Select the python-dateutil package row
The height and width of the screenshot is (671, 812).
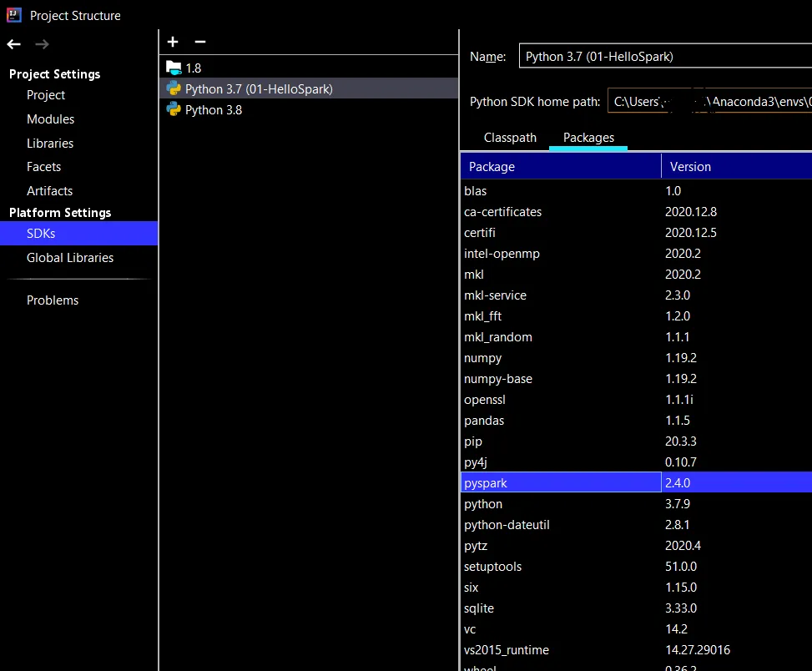[636, 524]
